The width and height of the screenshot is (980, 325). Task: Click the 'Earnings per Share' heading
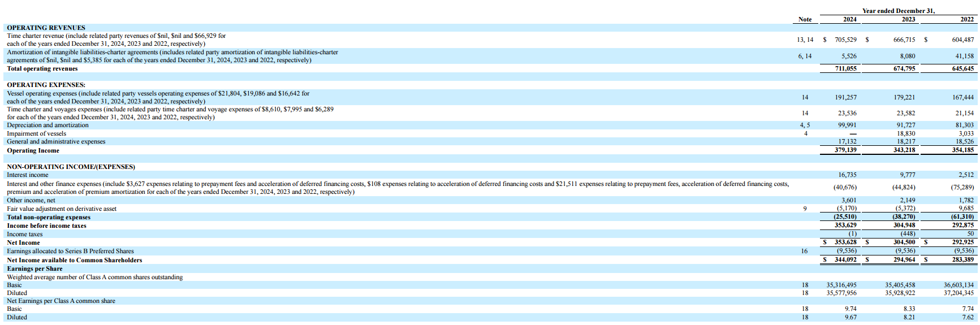click(34, 269)
